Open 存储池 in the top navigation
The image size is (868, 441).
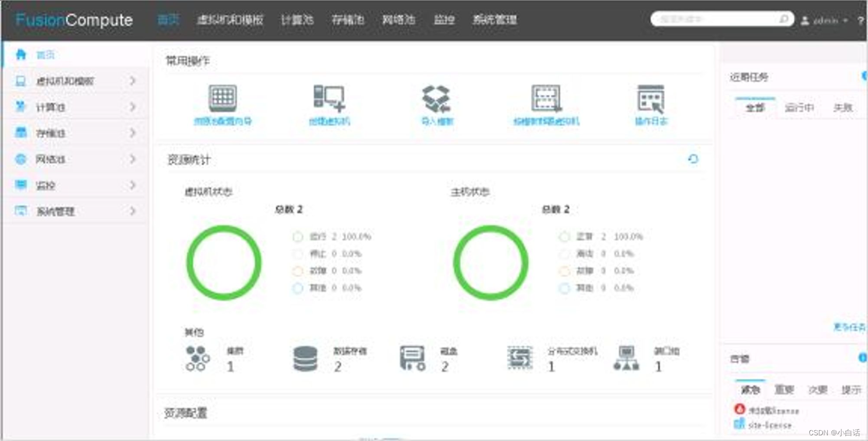coord(348,20)
